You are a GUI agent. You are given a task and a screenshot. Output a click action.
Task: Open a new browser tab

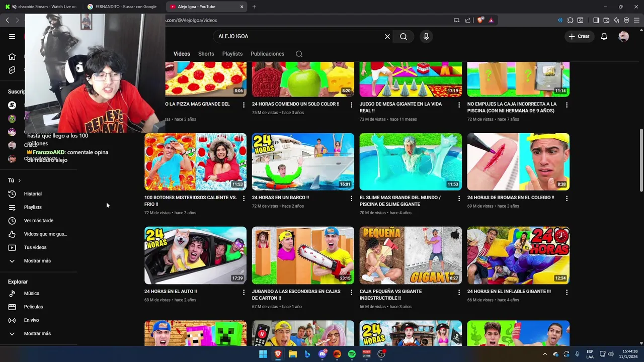coord(254,7)
